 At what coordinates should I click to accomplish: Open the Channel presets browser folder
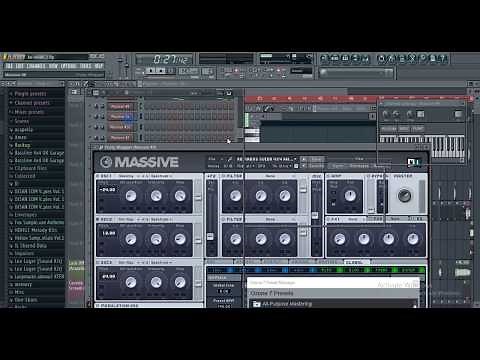32,103
